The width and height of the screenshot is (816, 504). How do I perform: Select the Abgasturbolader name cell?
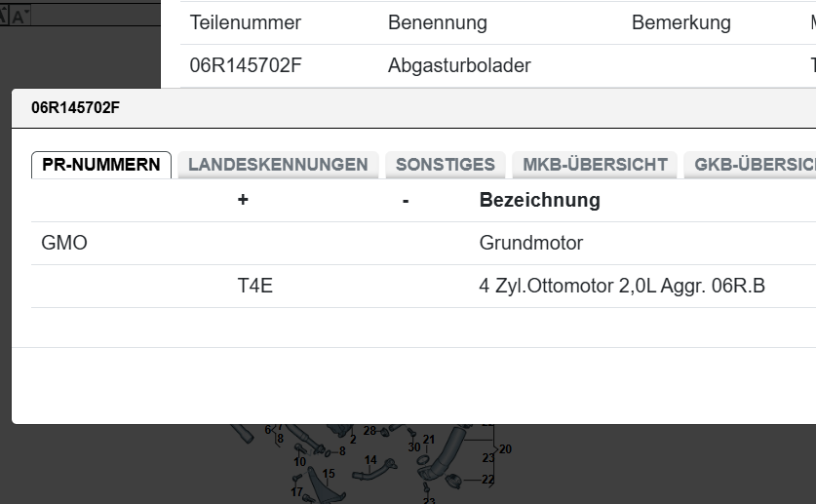coord(459,66)
